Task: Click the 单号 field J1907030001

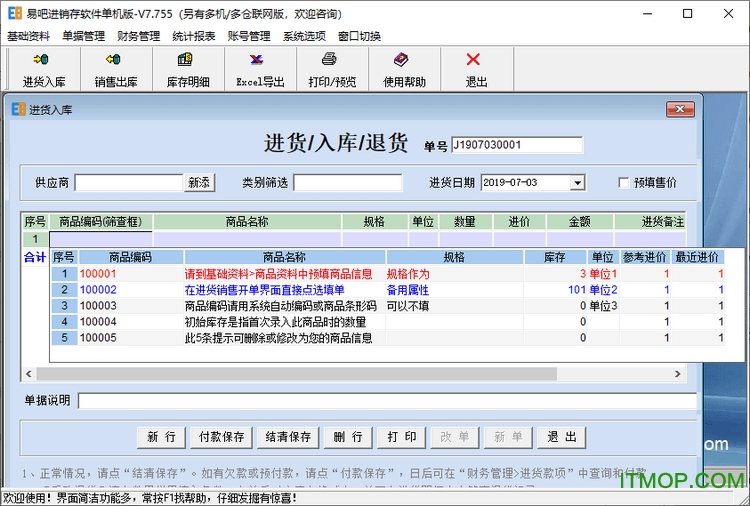Action: coord(517,145)
